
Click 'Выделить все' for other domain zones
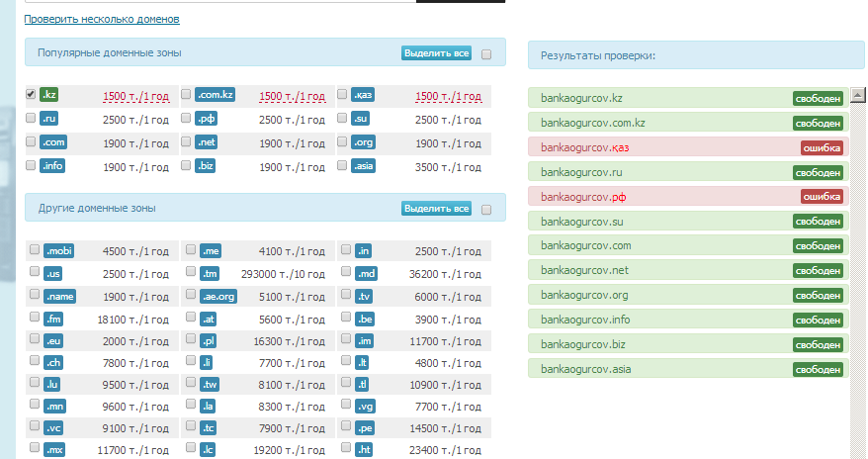click(x=436, y=208)
